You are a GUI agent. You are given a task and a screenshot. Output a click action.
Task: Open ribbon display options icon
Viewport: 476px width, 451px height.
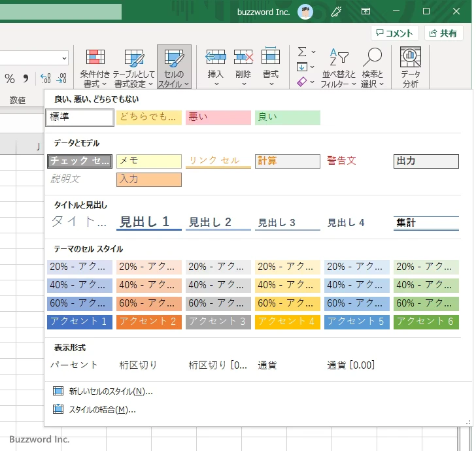pyautogui.click(x=365, y=11)
